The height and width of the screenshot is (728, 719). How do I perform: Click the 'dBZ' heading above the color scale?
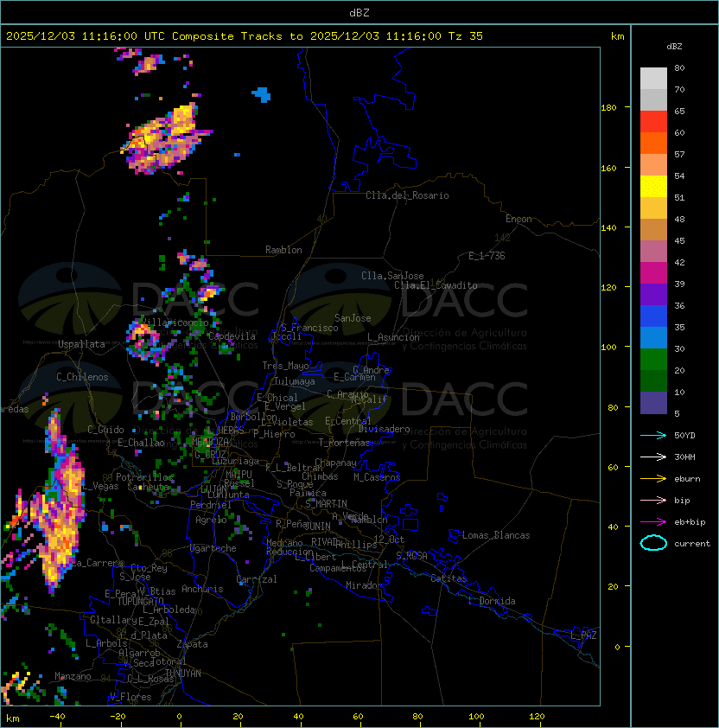click(674, 47)
